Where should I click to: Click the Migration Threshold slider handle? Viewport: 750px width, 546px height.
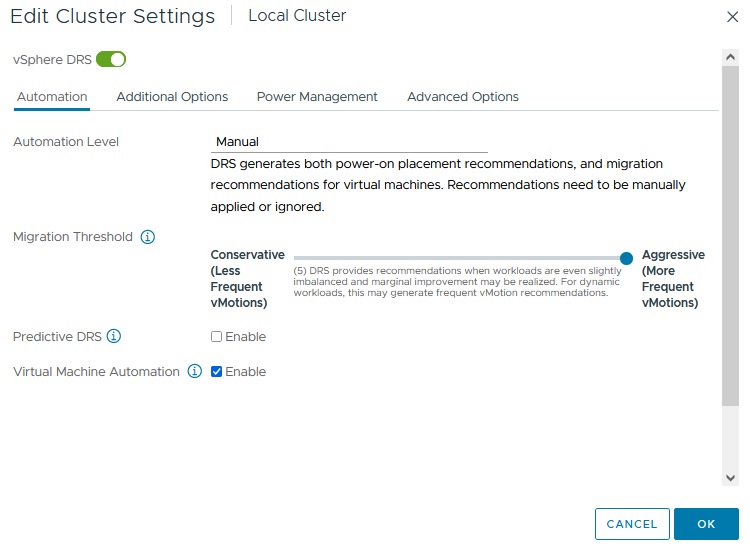(x=626, y=258)
